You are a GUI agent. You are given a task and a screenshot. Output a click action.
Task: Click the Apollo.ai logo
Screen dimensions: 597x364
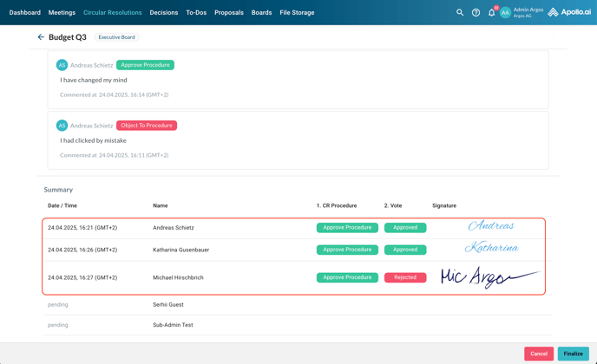(x=569, y=13)
